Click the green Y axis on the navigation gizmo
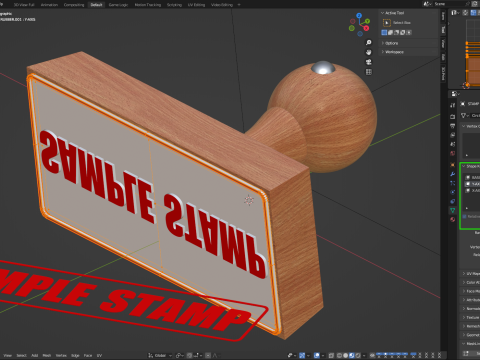The width and height of the screenshot is (480, 360). coord(367,21)
